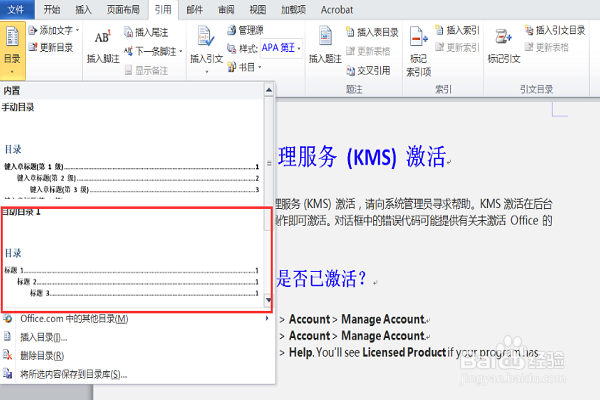
Task: Click 更新表格 under captions group
Action: (x=368, y=51)
